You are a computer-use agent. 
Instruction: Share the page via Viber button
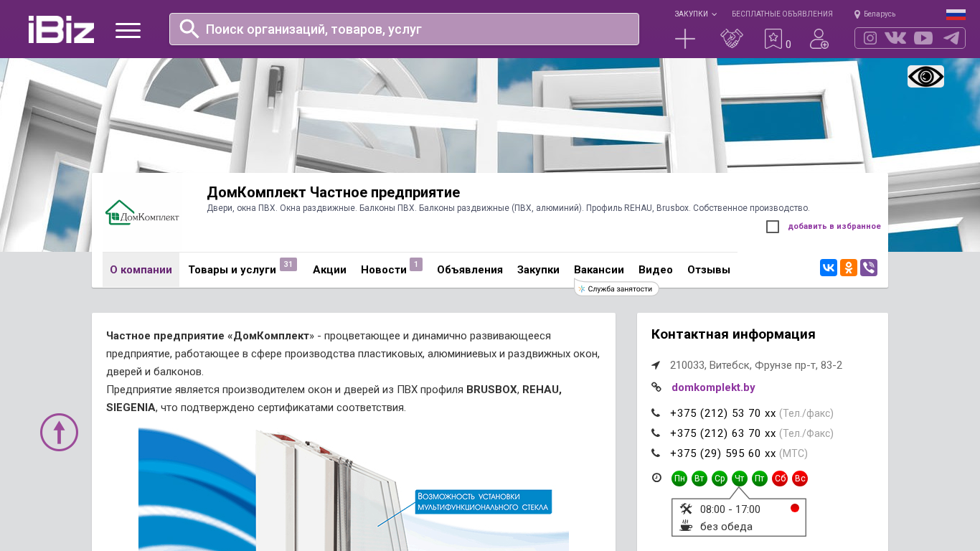869,268
